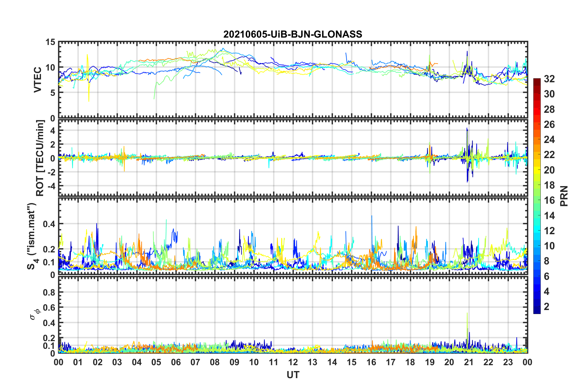Screen dimensions: 586x392
Task: Click colorbar tick label 18
Action: [549, 185]
